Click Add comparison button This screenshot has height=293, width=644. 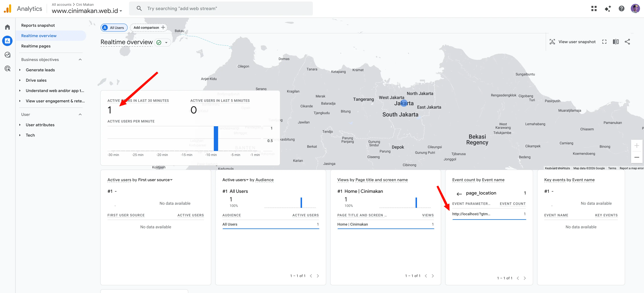pyautogui.click(x=149, y=27)
